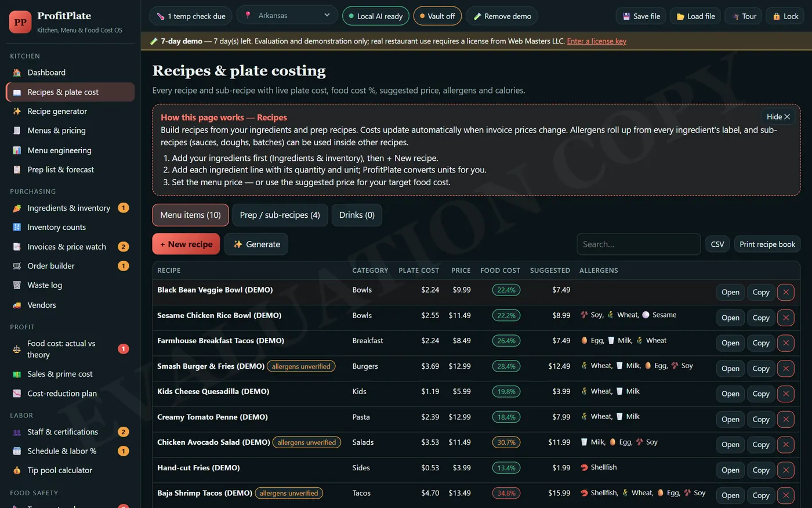812x508 pixels.
Task: Click the ProfitPlate PP logo icon
Action: 20,22
